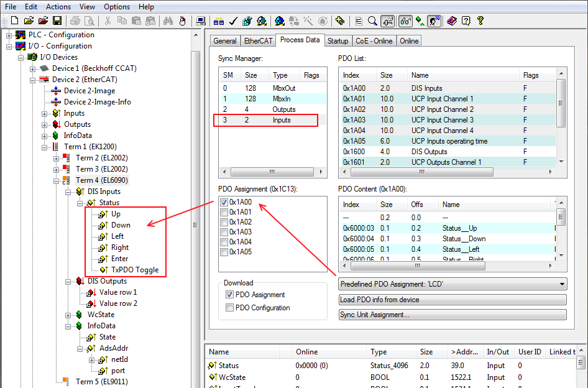Collapse the Term 4 (EL6090) node
588x388 pixels.
(x=56, y=181)
